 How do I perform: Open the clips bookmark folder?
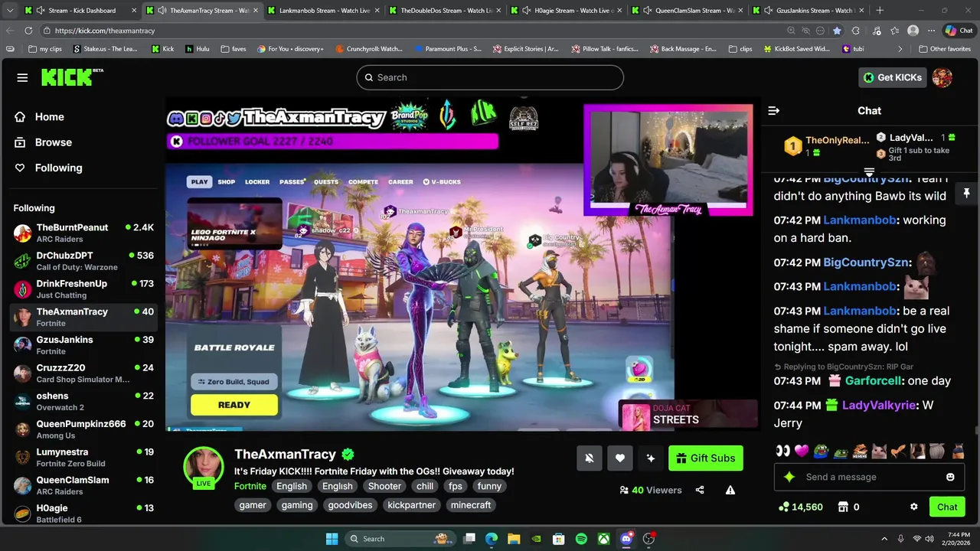(x=740, y=48)
